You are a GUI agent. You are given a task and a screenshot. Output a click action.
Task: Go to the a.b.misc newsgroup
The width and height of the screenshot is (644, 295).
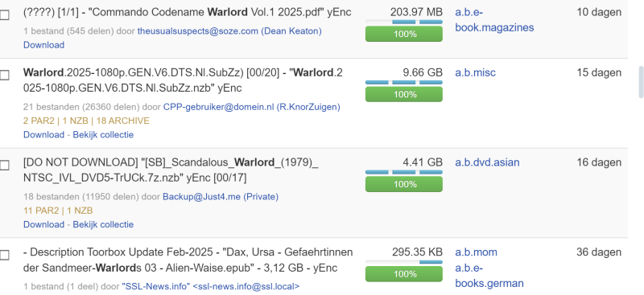[x=475, y=72]
